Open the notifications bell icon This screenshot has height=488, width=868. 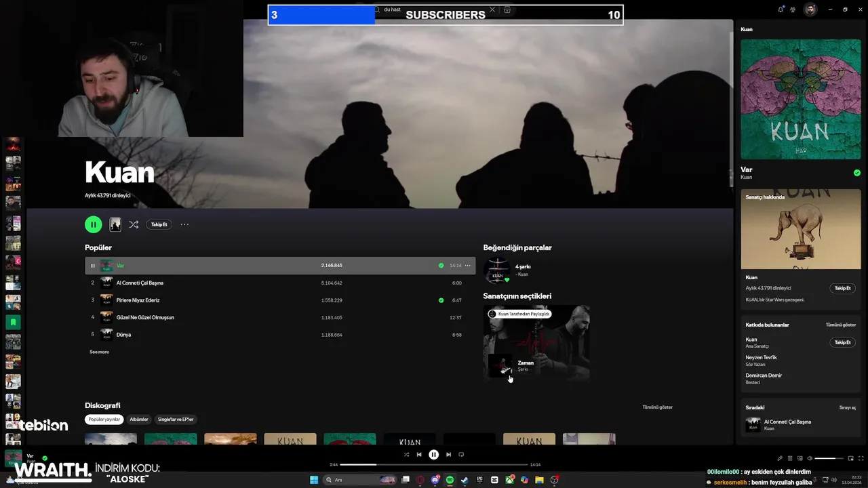pyautogui.click(x=781, y=9)
